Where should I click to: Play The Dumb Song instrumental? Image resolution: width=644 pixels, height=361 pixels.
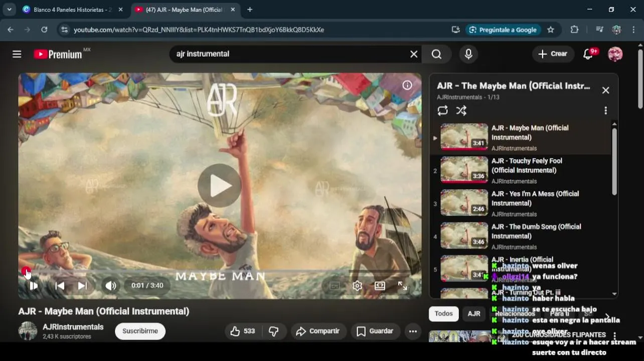pos(521,237)
